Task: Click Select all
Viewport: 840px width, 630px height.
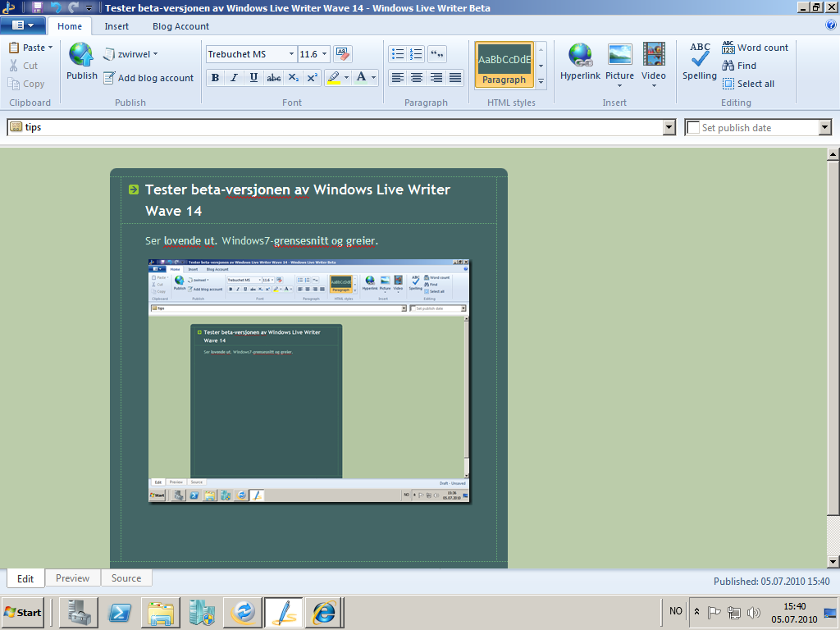Action: (748, 84)
